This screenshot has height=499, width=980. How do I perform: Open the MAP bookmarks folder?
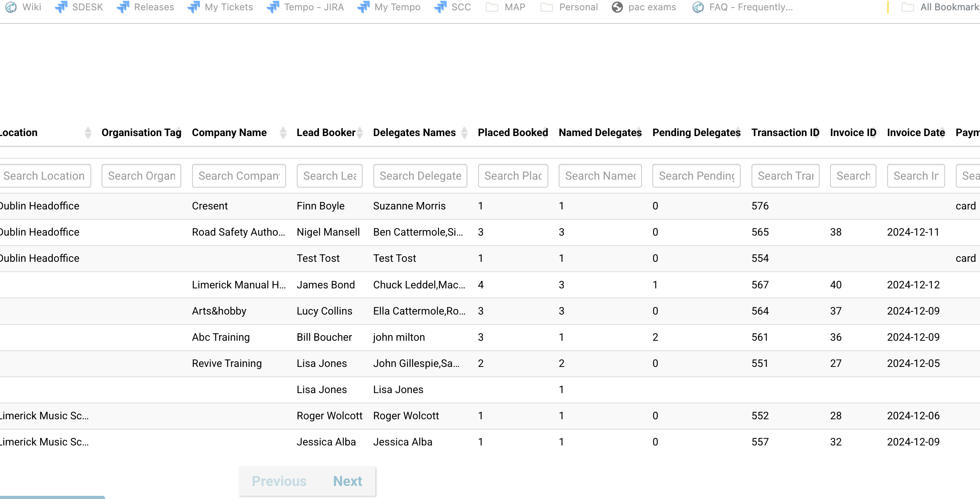click(505, 7)
